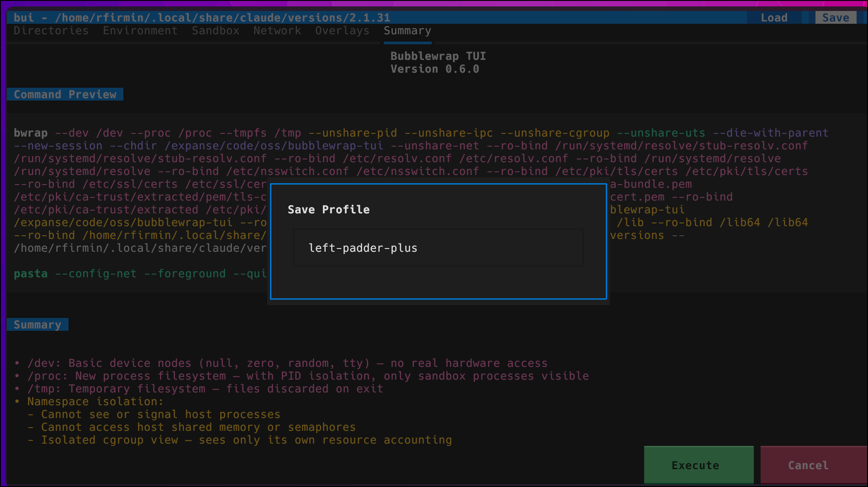Screen dimensions: 868x487
Task: Click the version path in the title bar
Action: tap(222, 17)
